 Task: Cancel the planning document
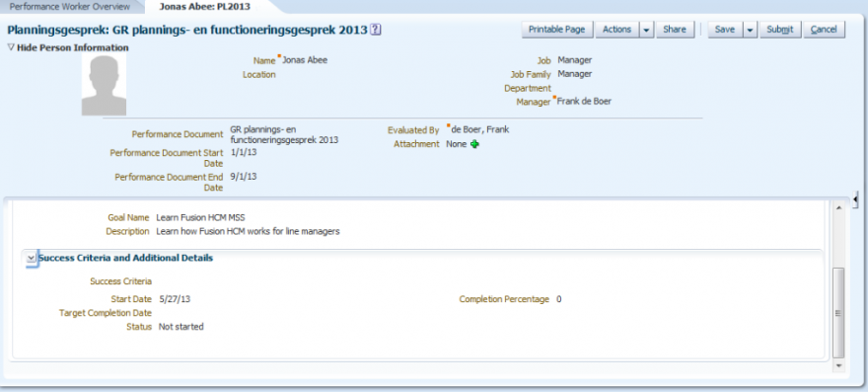[x=824, y=30]
